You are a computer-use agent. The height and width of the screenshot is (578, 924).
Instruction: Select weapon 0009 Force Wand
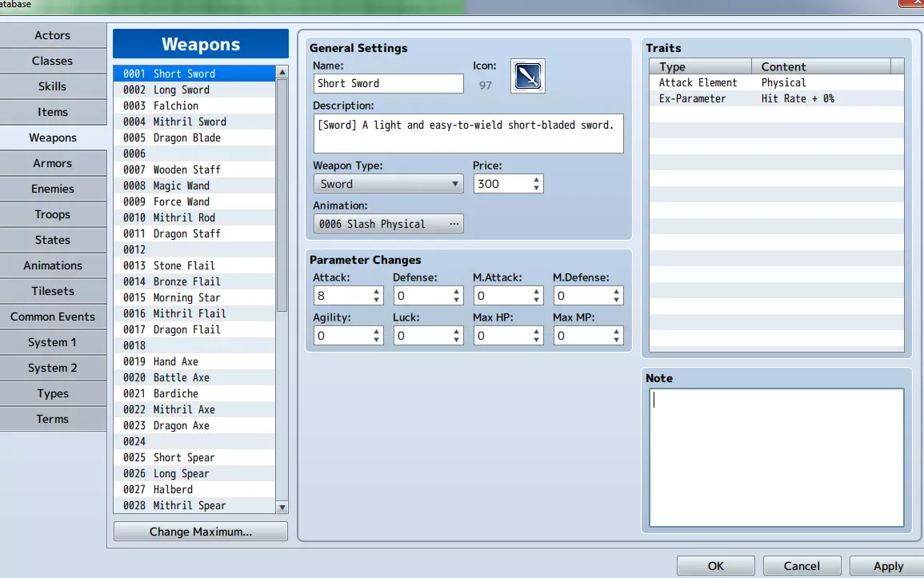pos(194,201)
